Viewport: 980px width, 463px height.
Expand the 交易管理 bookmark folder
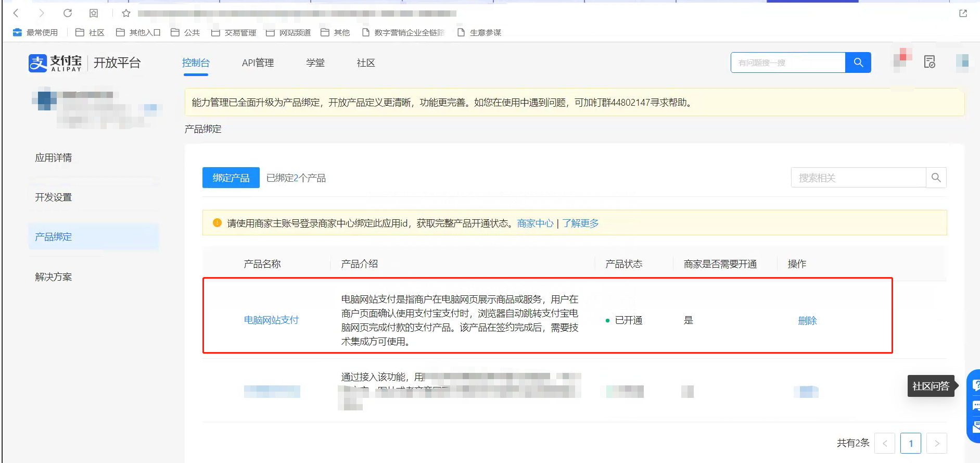click(x=234, y=32)
